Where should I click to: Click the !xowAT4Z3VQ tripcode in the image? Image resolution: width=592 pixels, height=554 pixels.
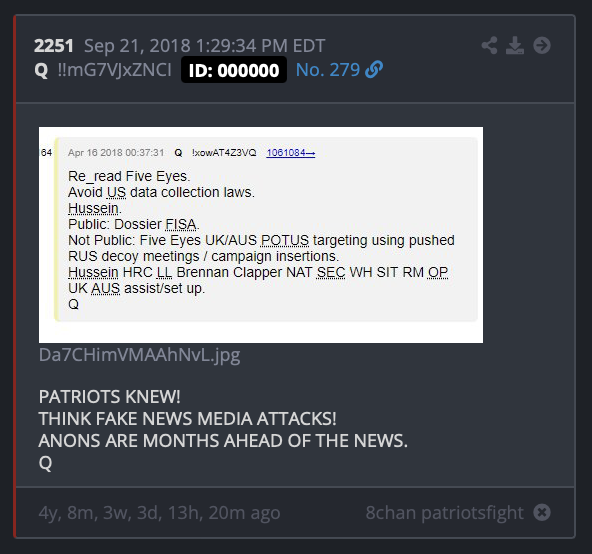coord(224,153)
